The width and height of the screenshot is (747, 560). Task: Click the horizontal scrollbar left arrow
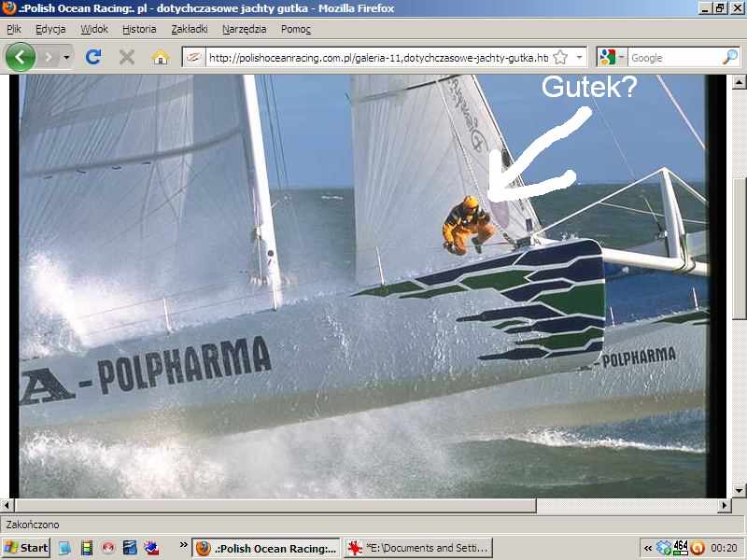tap(7, 505)
